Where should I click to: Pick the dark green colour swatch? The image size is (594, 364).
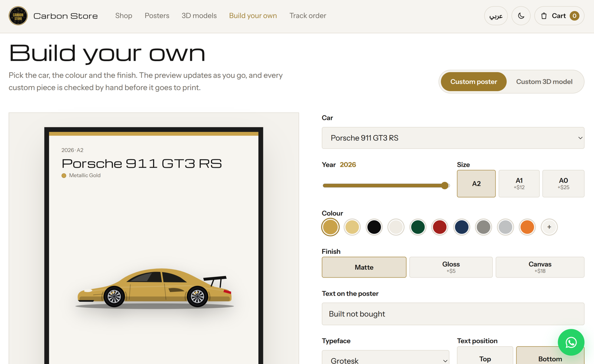pyautogui.click(x=418, y=227)
